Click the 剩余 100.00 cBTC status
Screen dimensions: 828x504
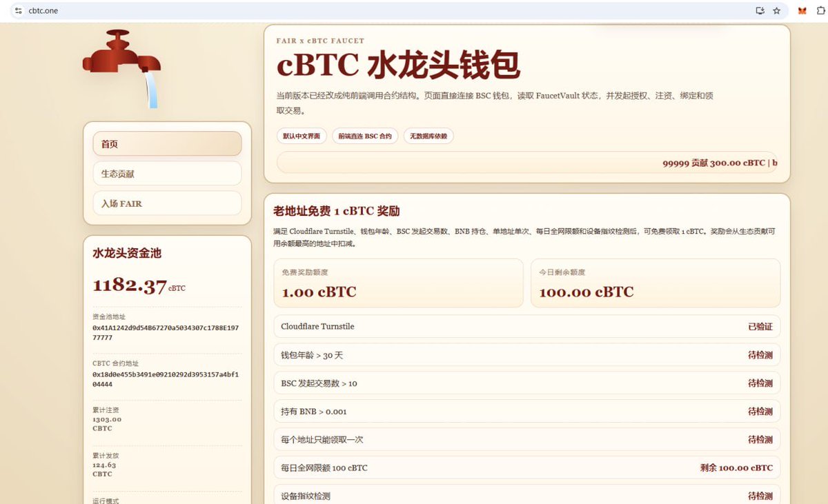[736, 467]
